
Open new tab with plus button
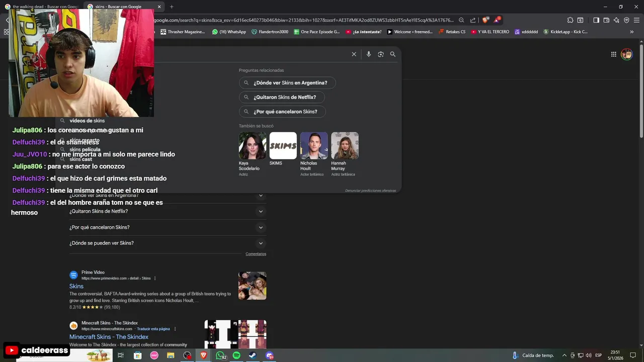pyautogui.click(x=172, y=7)
